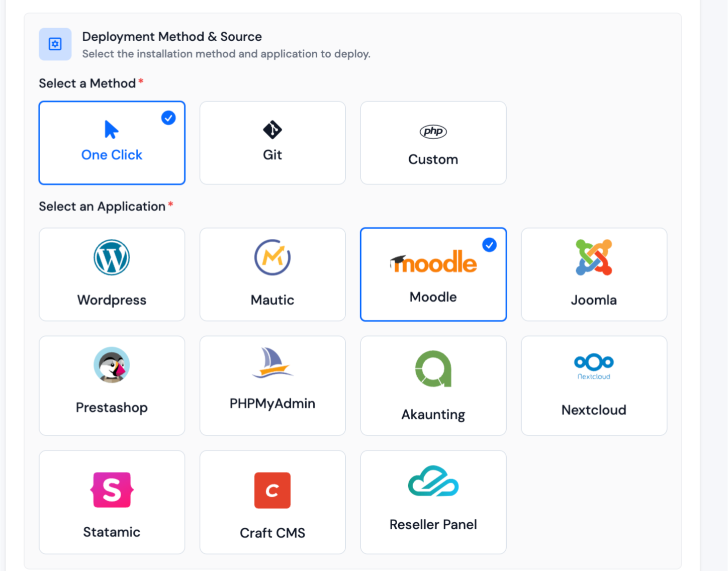The height and width of the screenshot is (571, 728).
Task: Click the Akaunting green logo
Action: click(433, 368)
